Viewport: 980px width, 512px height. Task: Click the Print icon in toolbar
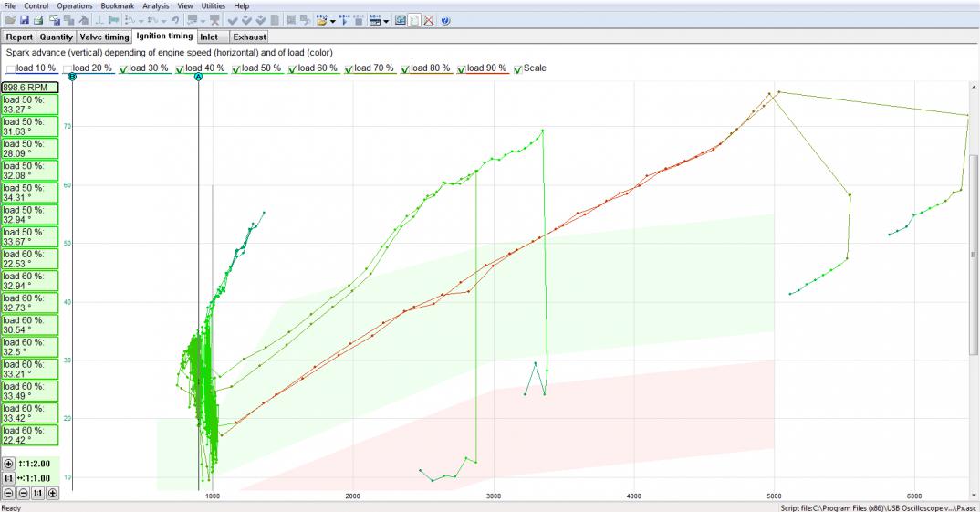(x=38, y=21)
